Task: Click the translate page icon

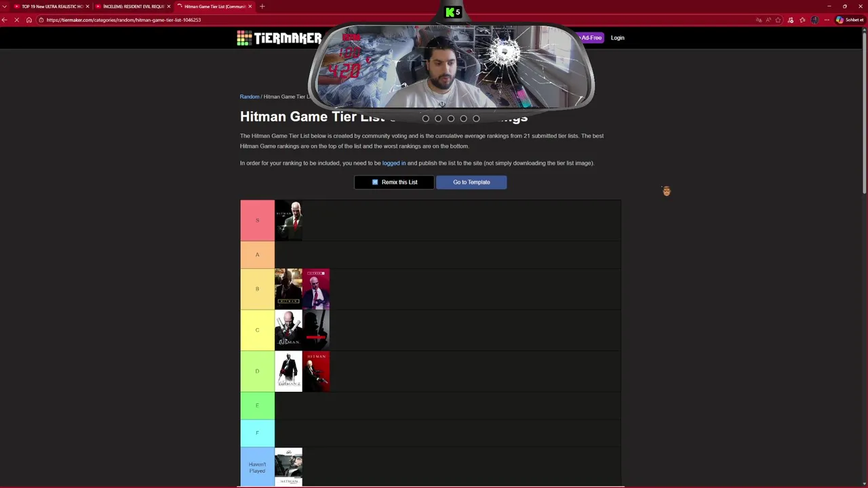Action: pos(758,20)
